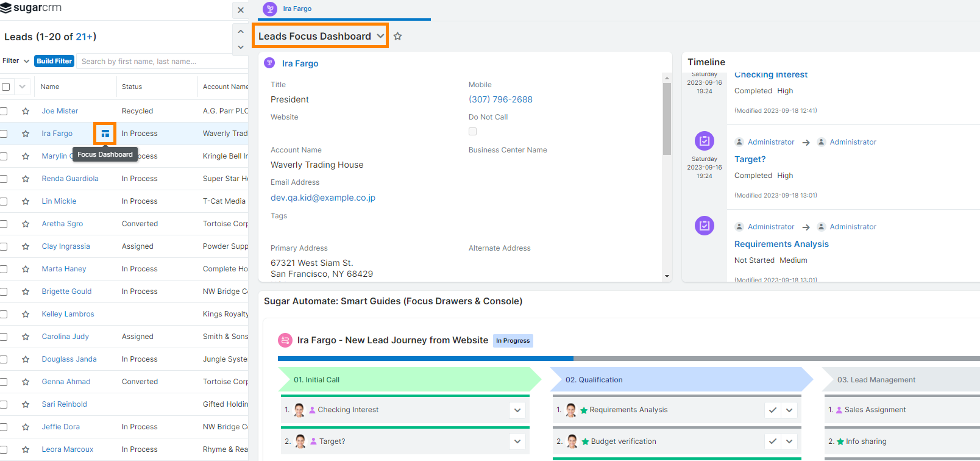Star the Kelley Lambros lead row

click(26, 314)
